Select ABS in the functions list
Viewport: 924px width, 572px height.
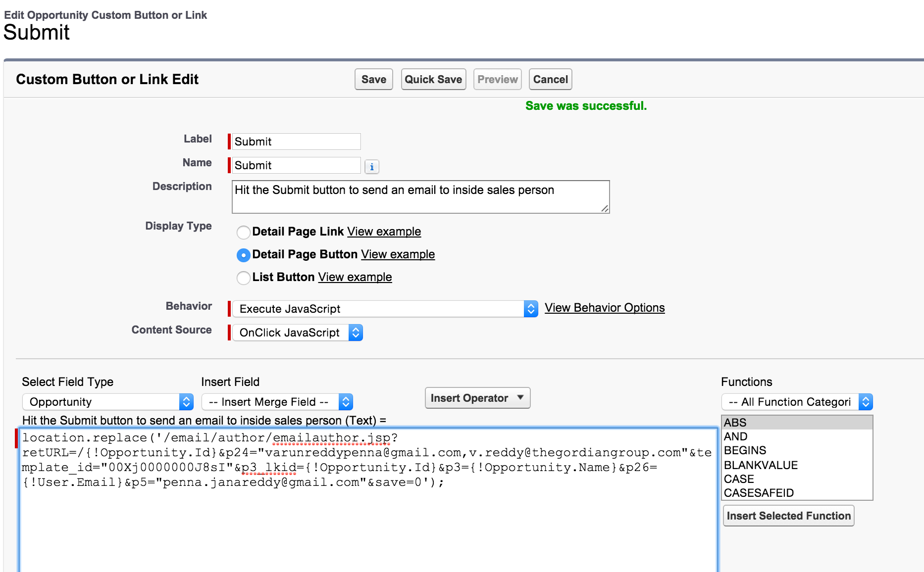click(x=735, y=423)
